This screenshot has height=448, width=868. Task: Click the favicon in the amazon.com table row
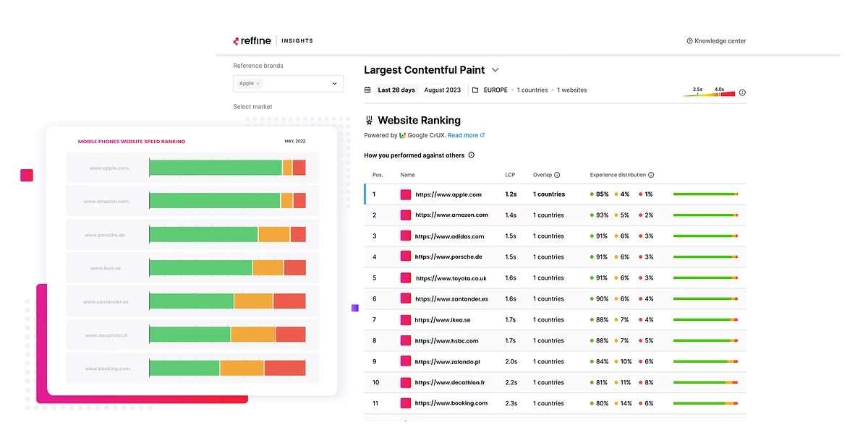coord(405,215)
